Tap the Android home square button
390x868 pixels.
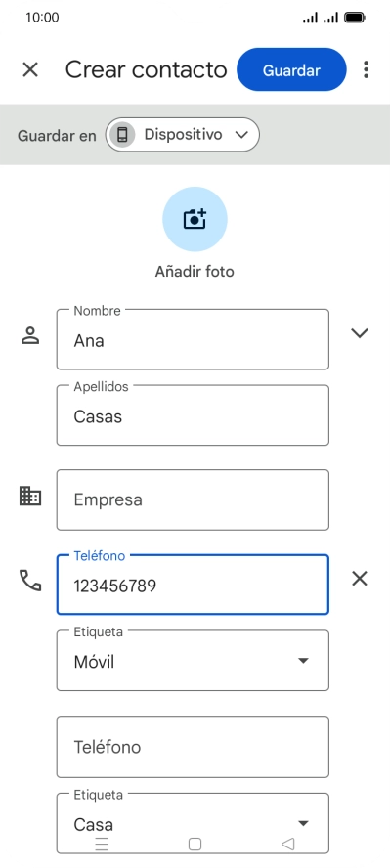pos(195,844)
